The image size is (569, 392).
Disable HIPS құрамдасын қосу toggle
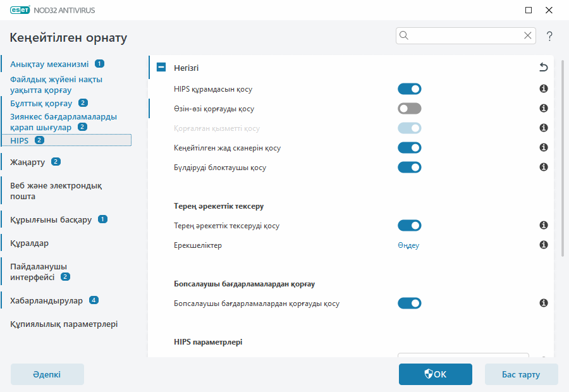click(409, 89)
